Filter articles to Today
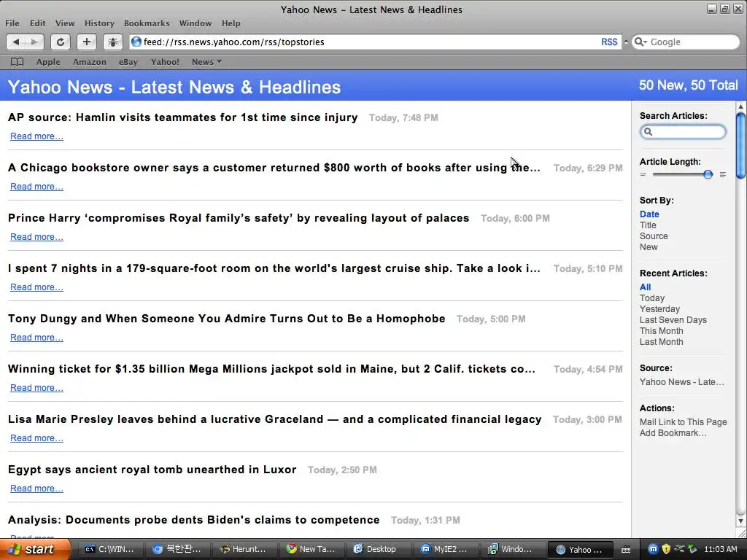The height and width of the screenshot is (560, 747). 651,298
